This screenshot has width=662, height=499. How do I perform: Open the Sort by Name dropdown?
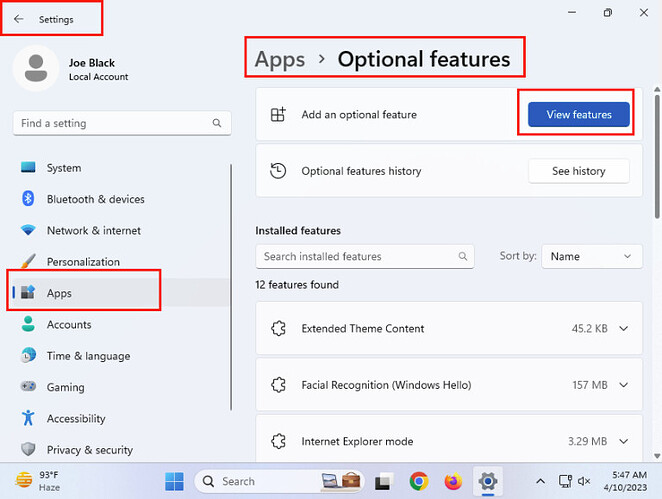[x=591, y=256]
